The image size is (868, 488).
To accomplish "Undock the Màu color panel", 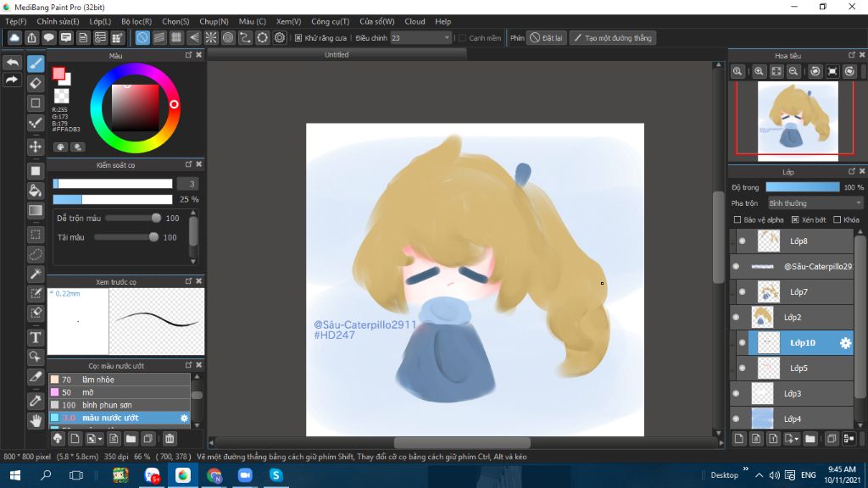I will pyautogui.click(x=188, y=55).
